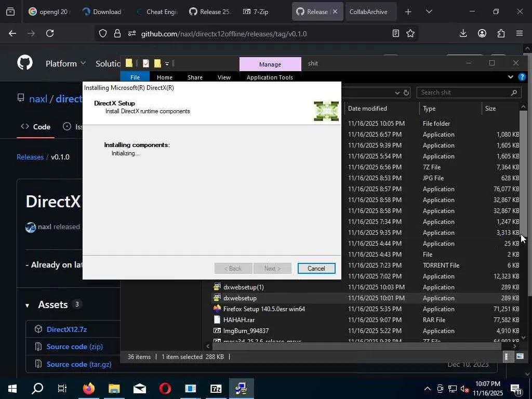This screenshot has height=399, width=532.
Task: Sort files by Size column
Action: click(490, 109)
